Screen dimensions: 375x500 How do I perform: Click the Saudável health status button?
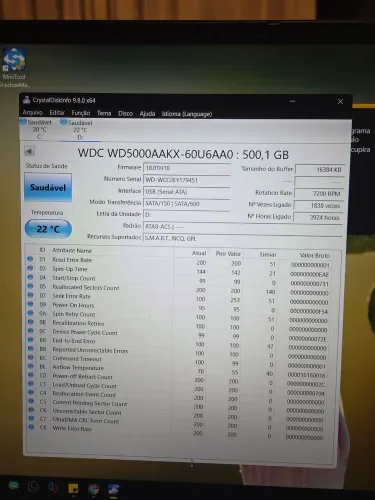(x=48, y=187)
